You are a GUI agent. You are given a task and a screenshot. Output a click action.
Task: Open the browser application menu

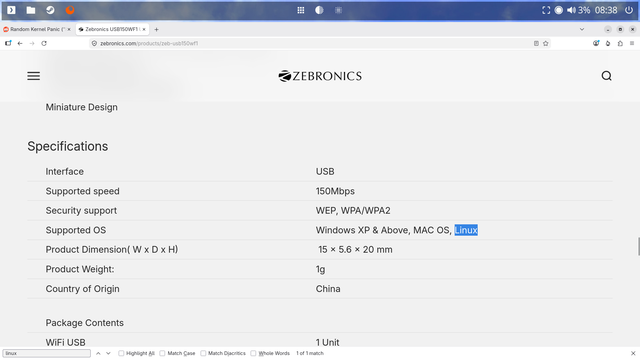[x=632, y=43]
